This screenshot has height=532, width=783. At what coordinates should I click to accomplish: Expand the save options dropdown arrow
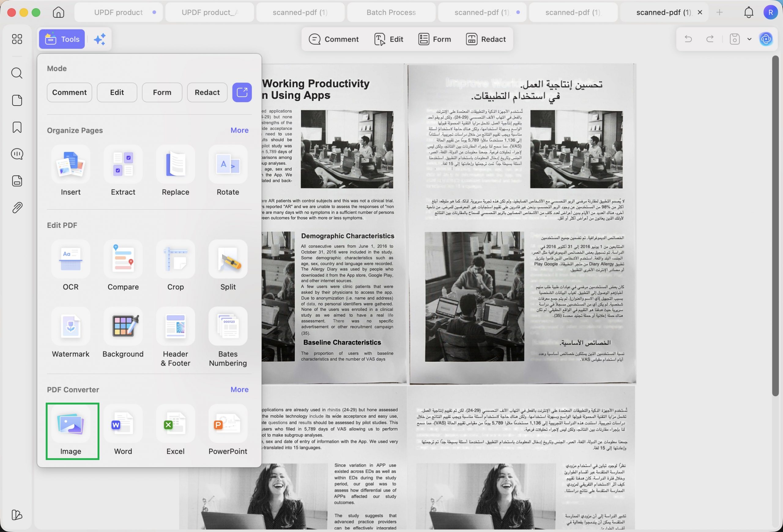(x=749, y=39)
